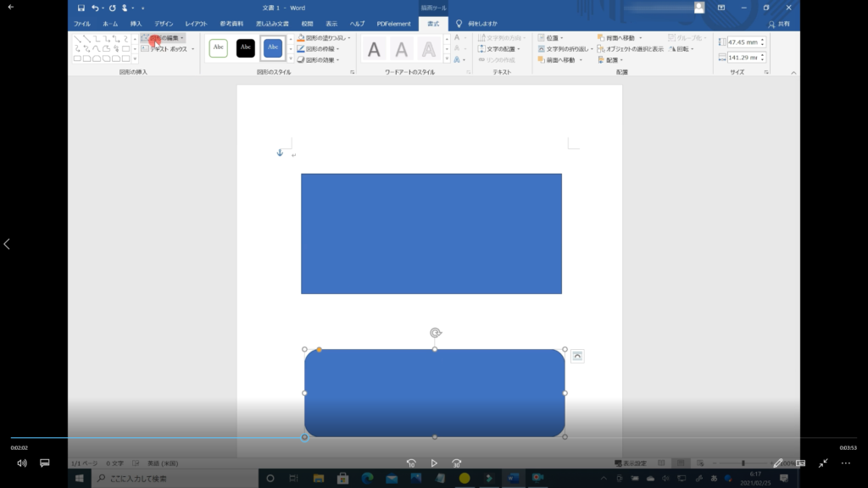Viewport: 868px width, 488px height.
Task: Play the video with the play button
Action: (x=434, y=463)
